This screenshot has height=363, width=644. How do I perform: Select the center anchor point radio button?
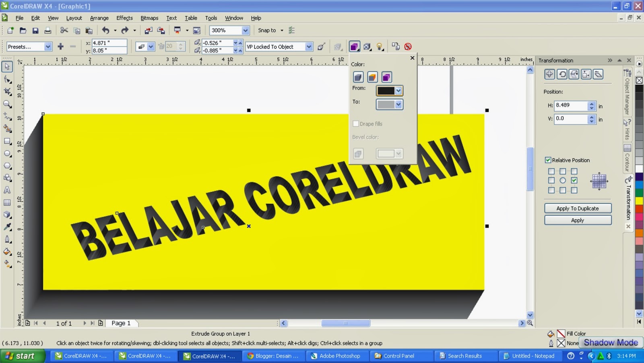tap(563, 180)
